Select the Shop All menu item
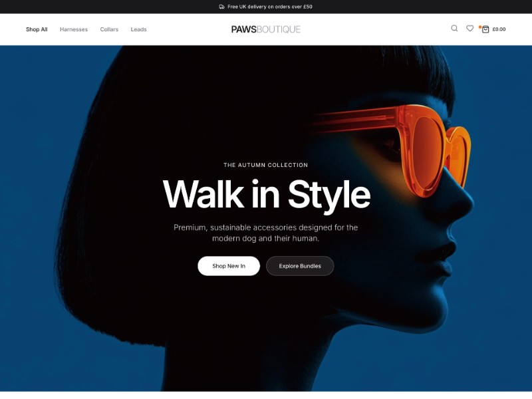532x399 pixels. 37,29
